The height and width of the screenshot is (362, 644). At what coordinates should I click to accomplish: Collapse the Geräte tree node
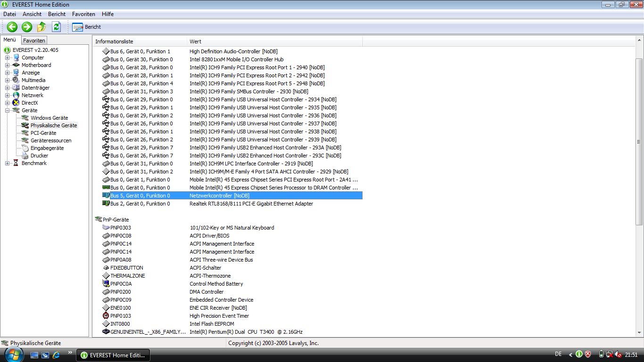(7, 110)
